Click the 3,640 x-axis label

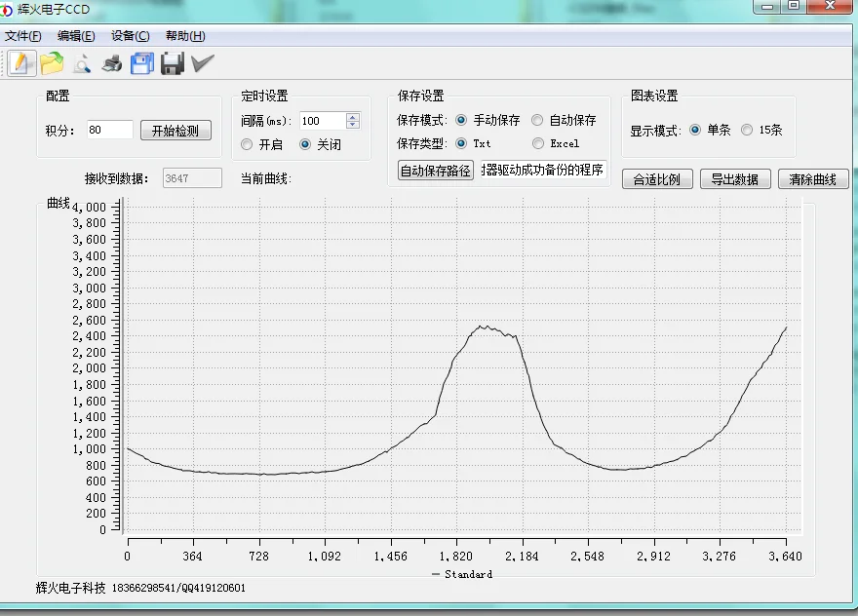(x=785, y=557)
